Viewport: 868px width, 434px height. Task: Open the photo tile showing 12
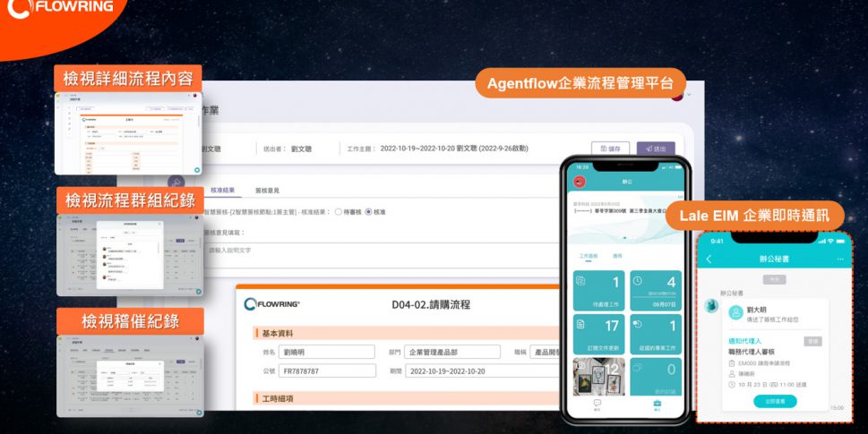[598, 377]
